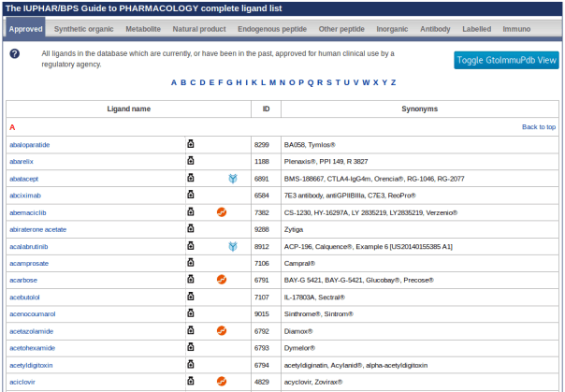
Task: Click approved drug icon in acarbose row
Action: click(191, 279)
